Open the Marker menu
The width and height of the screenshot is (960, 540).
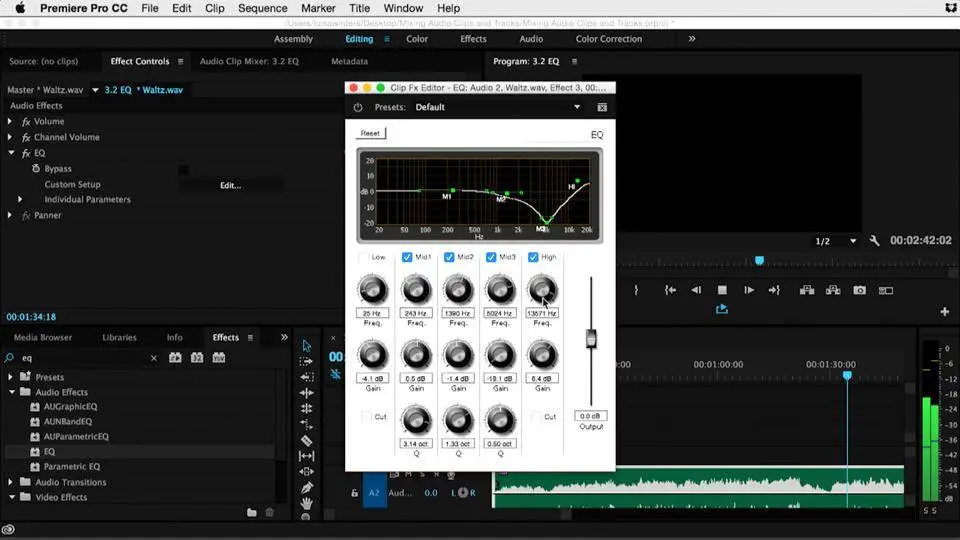(x=318, y=9)
